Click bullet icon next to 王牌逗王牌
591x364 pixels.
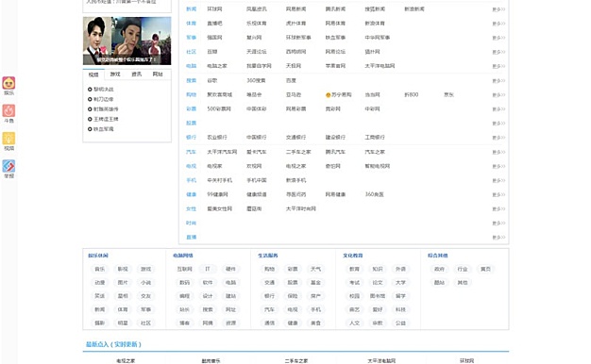[90, 119]
